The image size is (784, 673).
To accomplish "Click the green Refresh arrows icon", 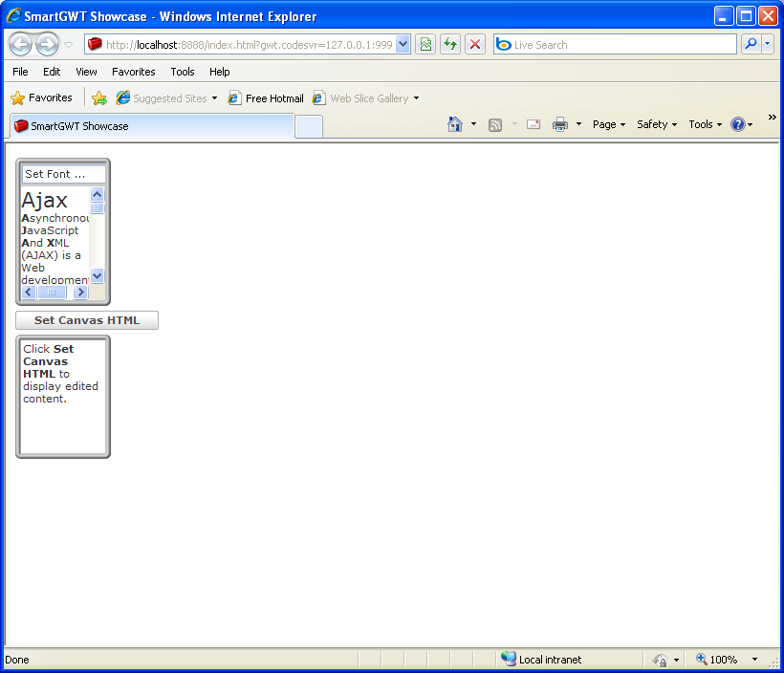I will pyautogui.click(x=450, y=45).
